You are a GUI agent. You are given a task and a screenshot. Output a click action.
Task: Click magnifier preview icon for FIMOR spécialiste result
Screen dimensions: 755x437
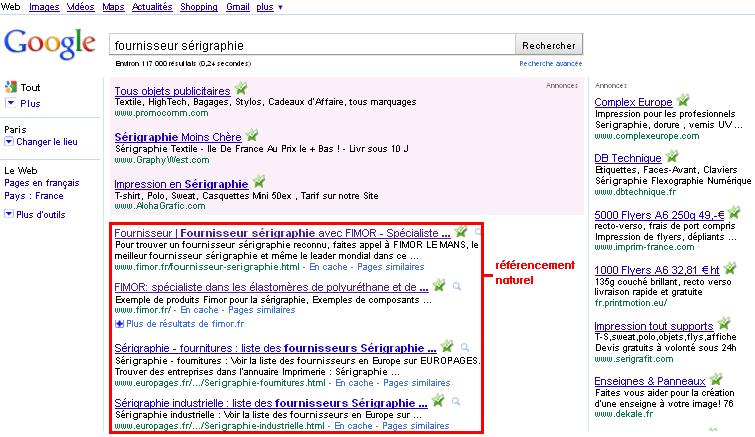point(456,286)
